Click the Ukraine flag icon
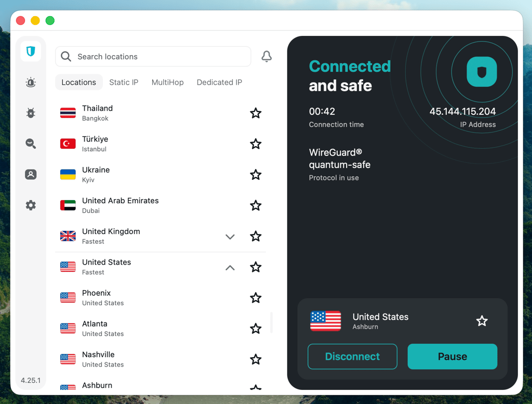This screenshot has height=404, width=532. [68, 175]
